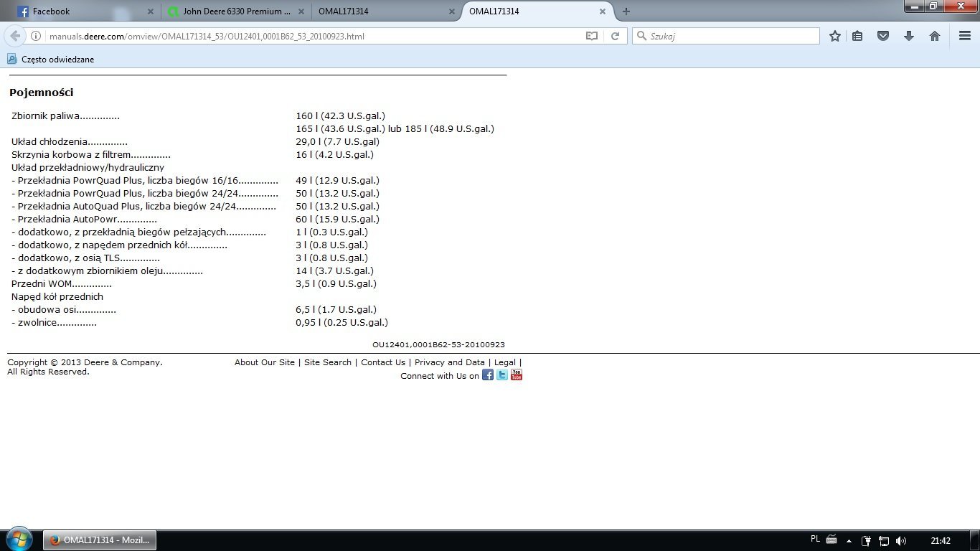Click the Windows Start button

(x=19, y=540)
